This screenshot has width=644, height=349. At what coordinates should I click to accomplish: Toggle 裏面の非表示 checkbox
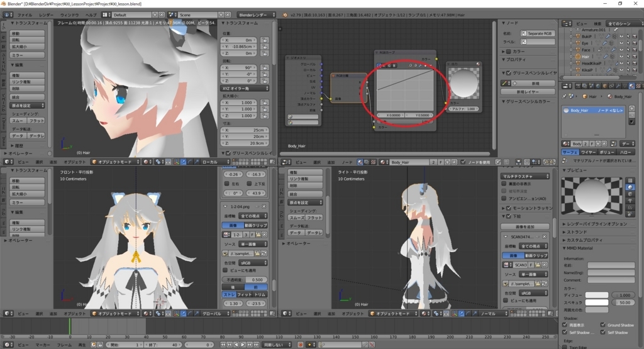tap(504, 184)
